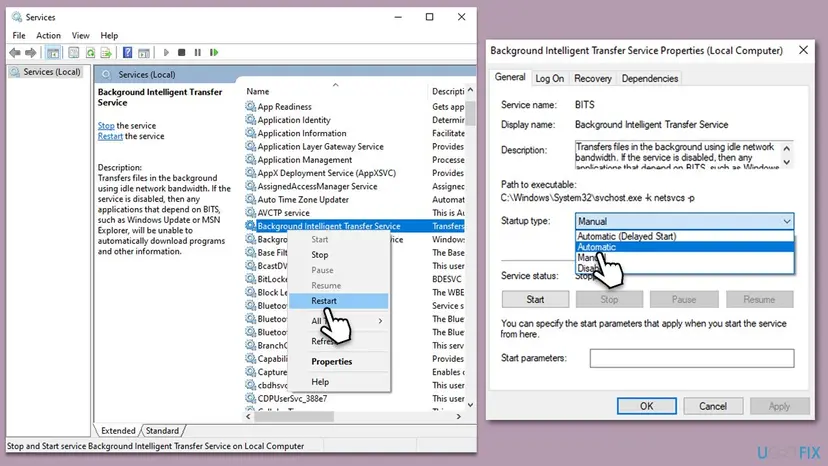Screen dimensions: 828x466
Task: Click the Start Service play icon
Action: coord(166,52)
